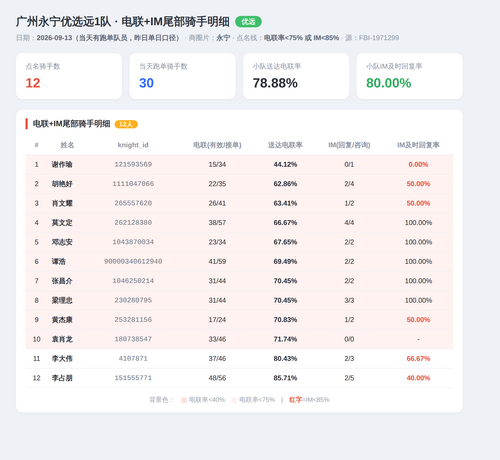Click the red 66.67% IM rate in row 11

(418, 358)
